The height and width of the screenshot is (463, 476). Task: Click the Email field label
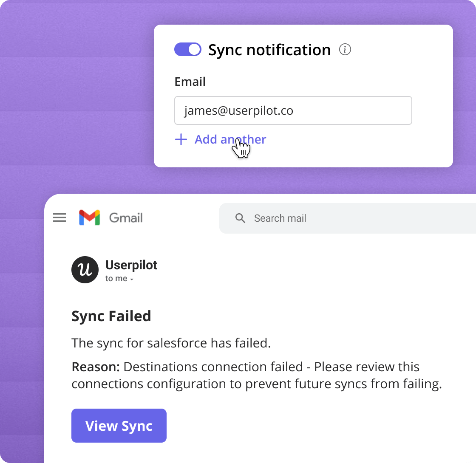click(190, 82)
